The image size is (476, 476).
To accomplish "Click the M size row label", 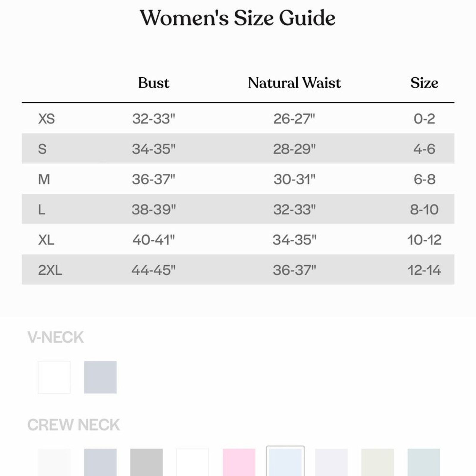I will pyautogui.click(x=44, y=179).
